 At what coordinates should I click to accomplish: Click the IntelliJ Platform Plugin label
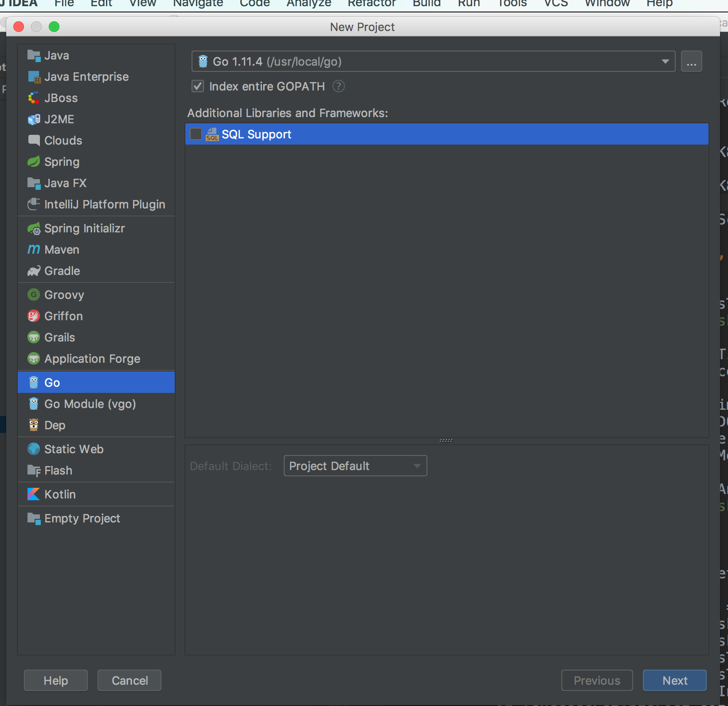(105, 204)
